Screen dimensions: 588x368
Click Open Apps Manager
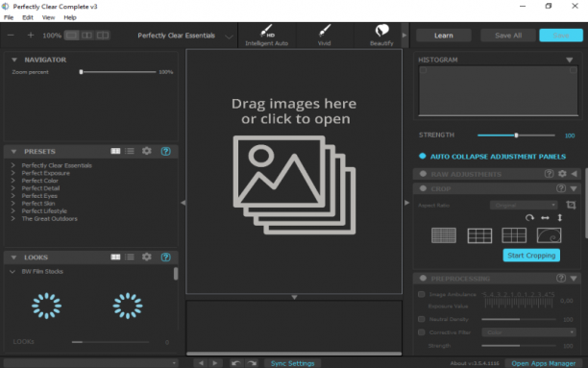pyautogui.click(x=544, y=363)
